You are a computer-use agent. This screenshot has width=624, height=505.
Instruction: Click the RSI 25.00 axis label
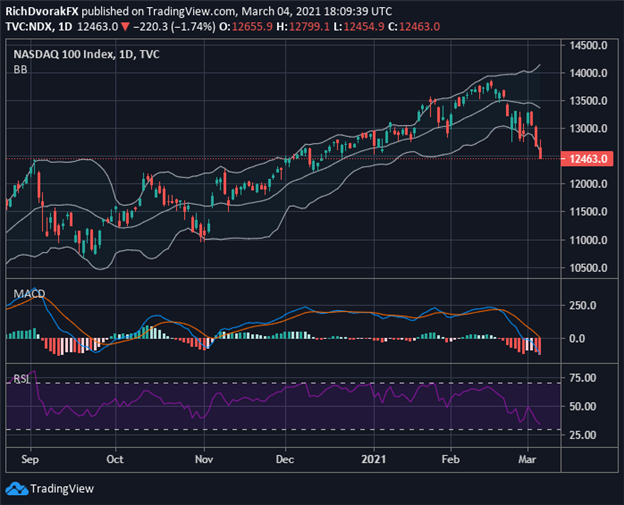point(583,435)
